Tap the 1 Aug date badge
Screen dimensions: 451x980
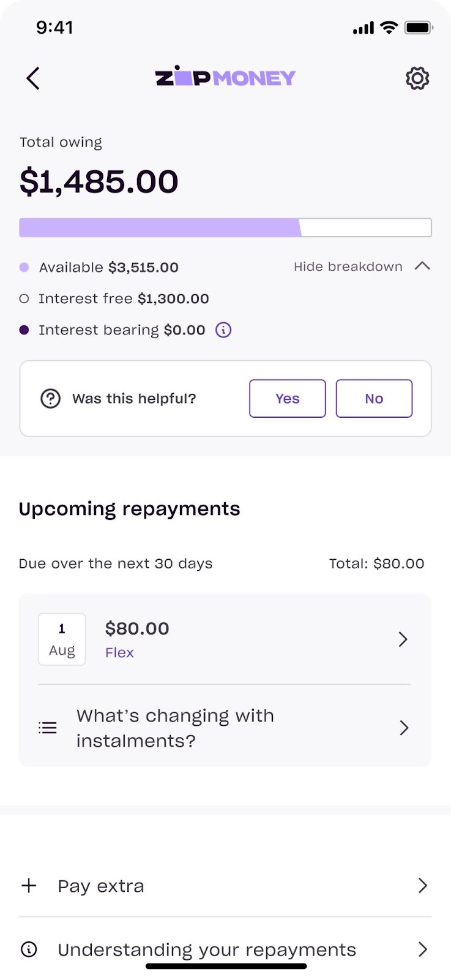click(62, 639)
